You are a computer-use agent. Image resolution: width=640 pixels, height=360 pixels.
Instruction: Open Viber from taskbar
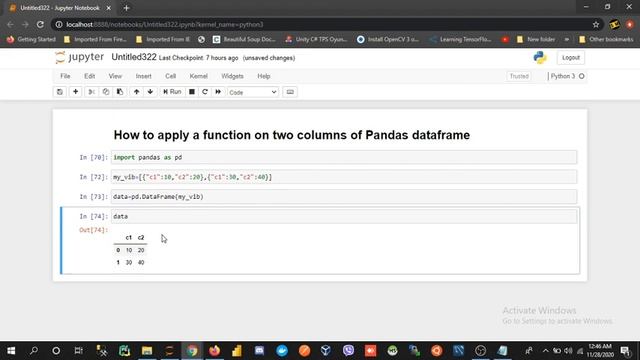pyautogui.click(x=348, y=351)
